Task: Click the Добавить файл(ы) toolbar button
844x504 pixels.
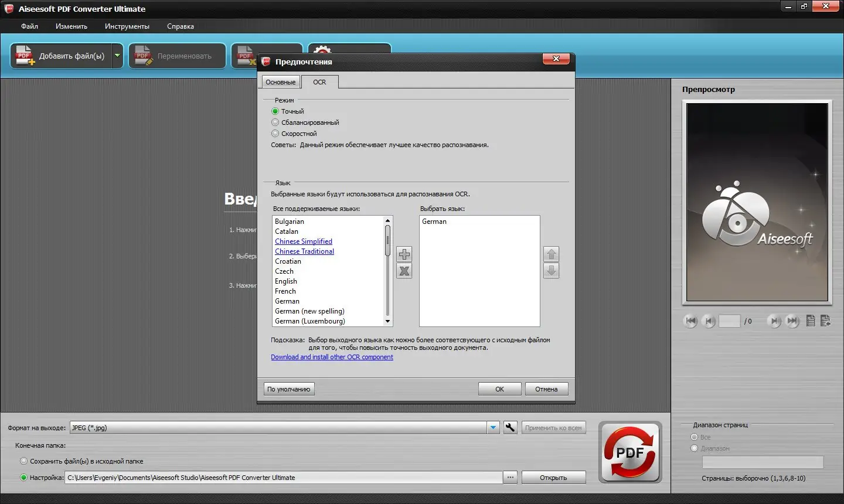Action: coord(61,56)
